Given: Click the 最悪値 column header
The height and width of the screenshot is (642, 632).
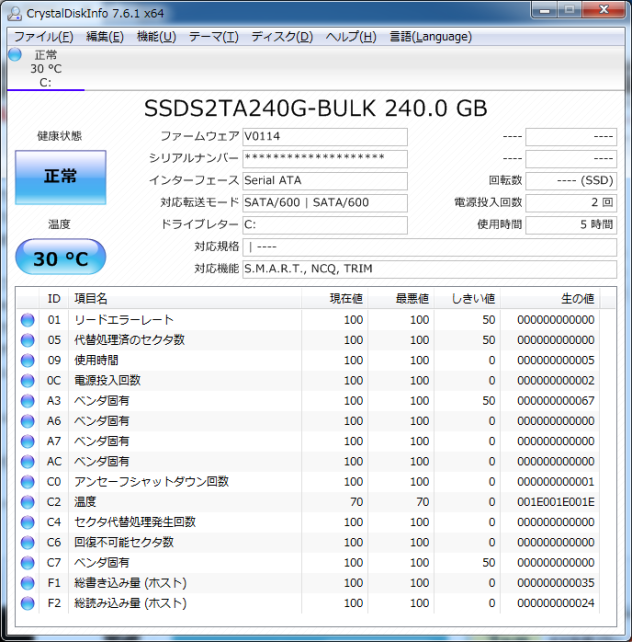Looking at the screenshot, I should pyautogui.click(x=401, y=298).
